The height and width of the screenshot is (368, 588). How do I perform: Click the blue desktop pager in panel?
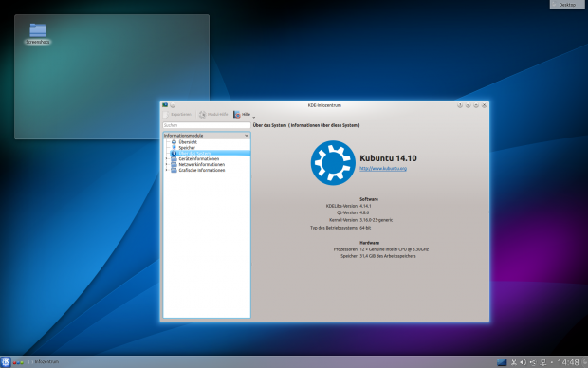tap(502, 362)
